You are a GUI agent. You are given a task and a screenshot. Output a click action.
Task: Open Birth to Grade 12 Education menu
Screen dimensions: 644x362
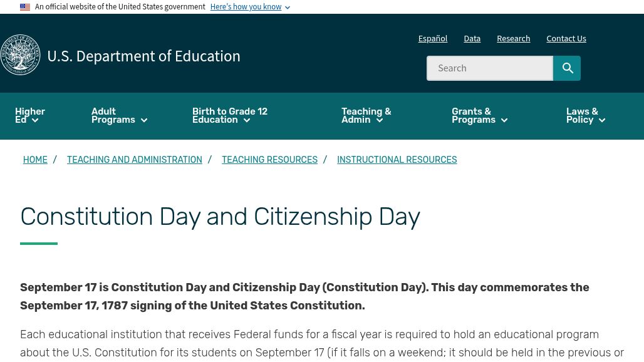click(x=229, y=116)
